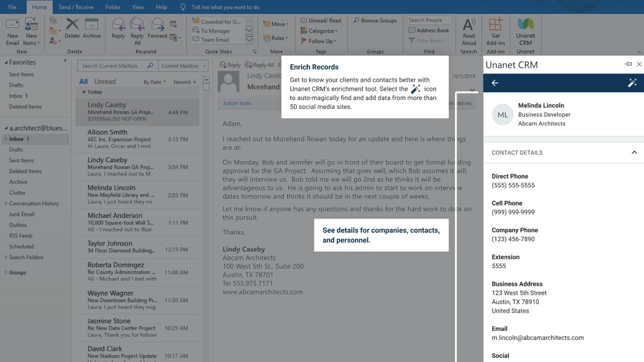Open the Help tab
The height and width of the screenshot is (362, 644).
coord(161,7)
